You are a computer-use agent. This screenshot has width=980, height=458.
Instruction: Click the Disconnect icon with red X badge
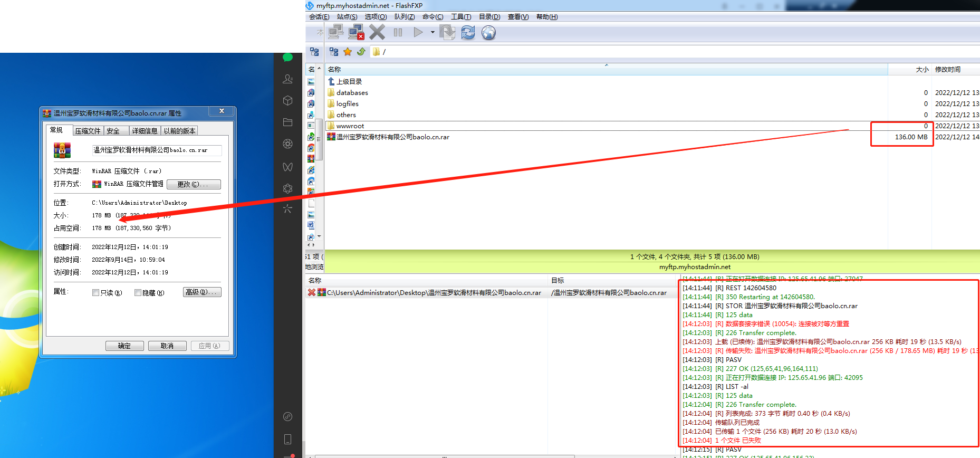(357, 32)
